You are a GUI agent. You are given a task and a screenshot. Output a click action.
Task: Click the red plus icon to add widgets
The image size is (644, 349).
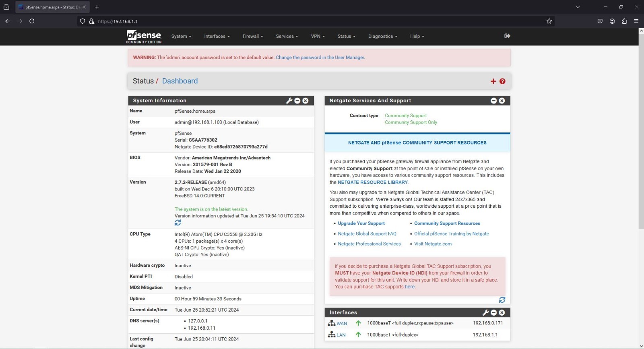[x=493, y=81]
